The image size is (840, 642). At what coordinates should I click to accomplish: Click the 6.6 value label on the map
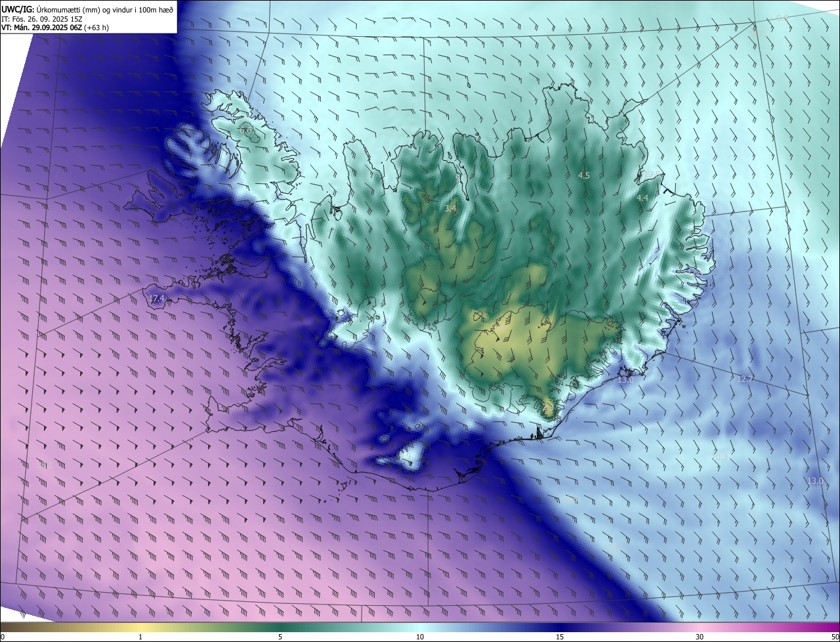[246, 131]
